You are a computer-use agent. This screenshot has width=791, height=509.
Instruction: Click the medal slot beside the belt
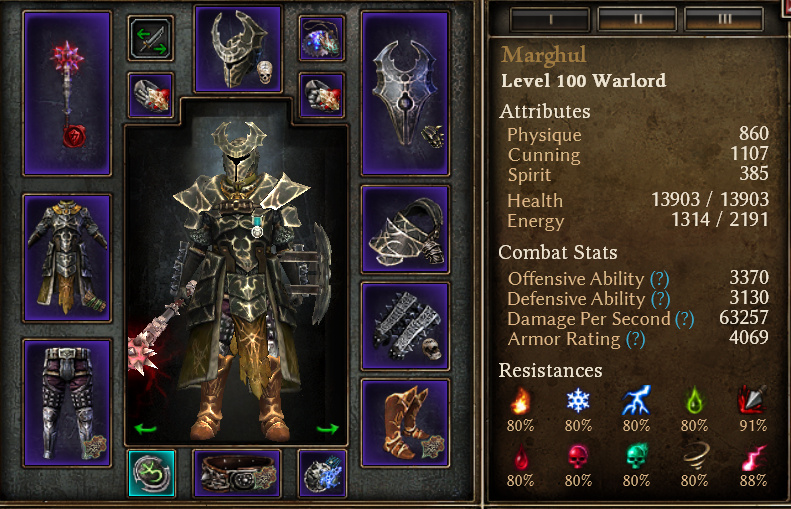[322, 473]
